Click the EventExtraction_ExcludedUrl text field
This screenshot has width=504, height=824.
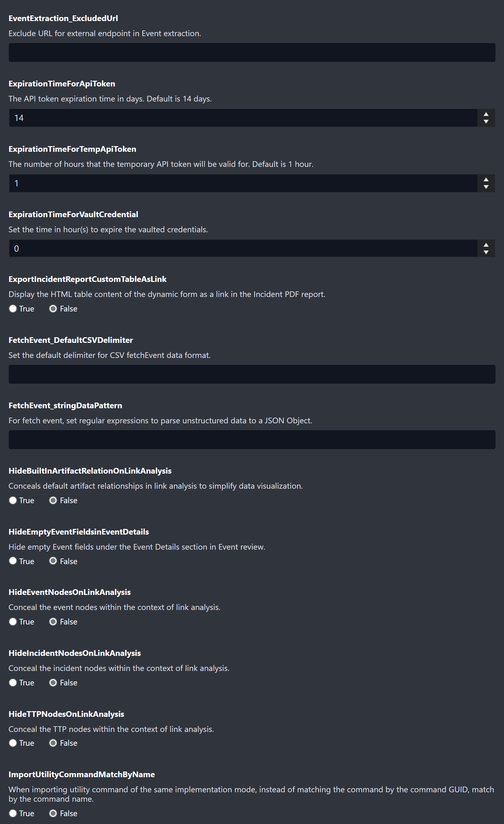point(252,52)
